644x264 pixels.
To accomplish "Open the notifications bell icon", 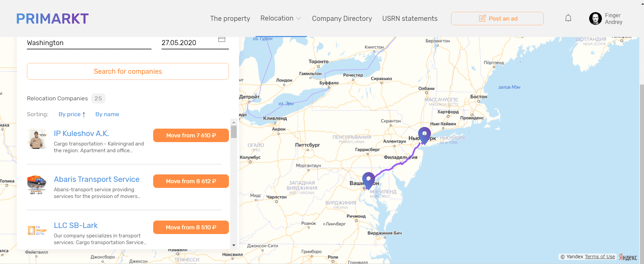I will point(568,18).
